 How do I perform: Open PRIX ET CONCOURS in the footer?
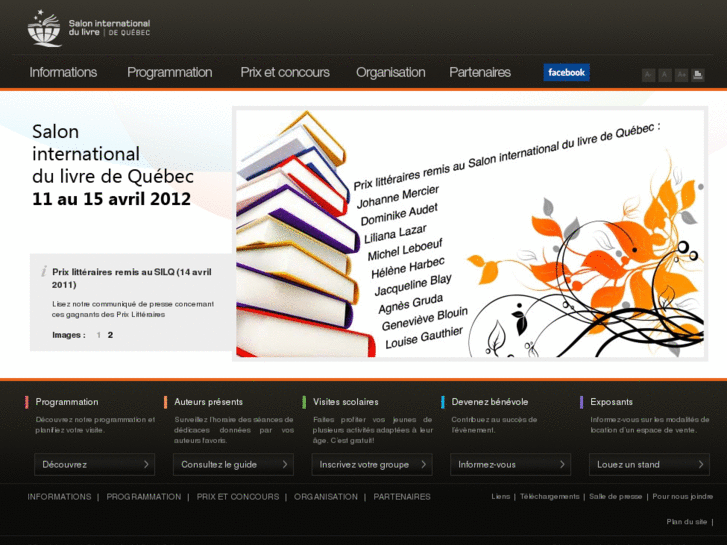coord(238,497)
